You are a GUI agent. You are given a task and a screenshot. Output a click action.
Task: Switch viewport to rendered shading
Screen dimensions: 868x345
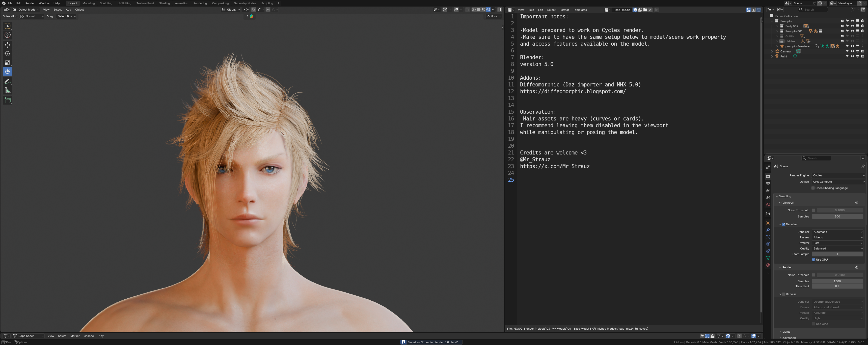[x=488, y=10]
